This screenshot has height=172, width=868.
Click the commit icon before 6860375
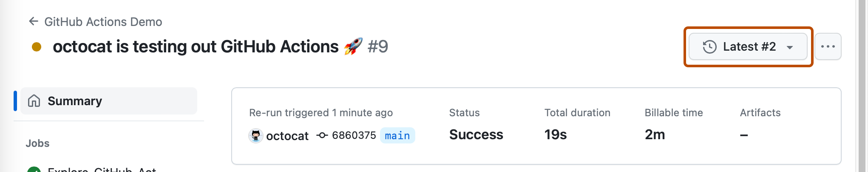(x=322, y=135)
